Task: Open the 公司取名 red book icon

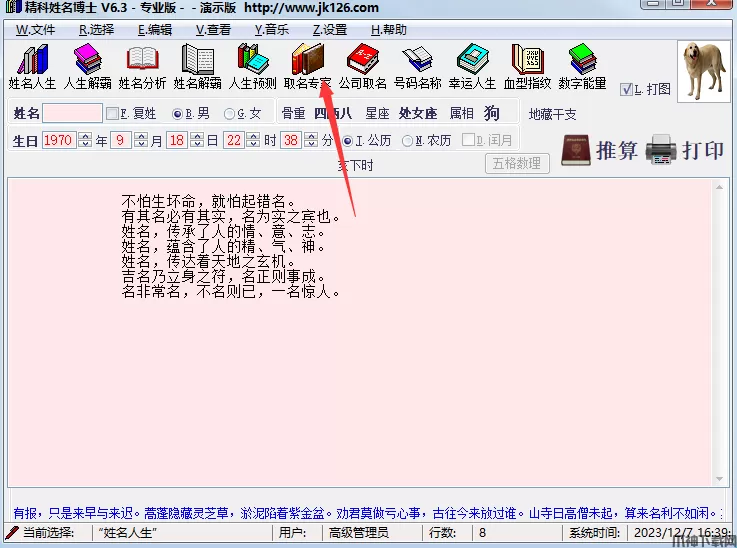Action: pyautogui.click(x=362, y=59)
